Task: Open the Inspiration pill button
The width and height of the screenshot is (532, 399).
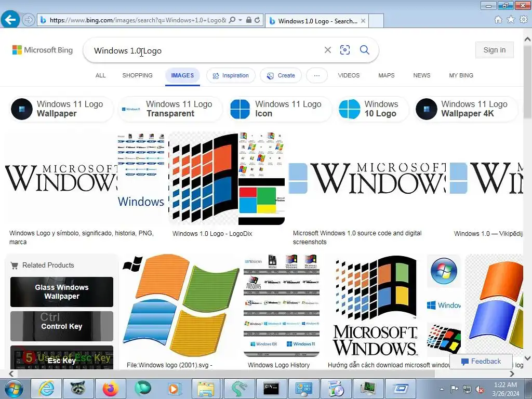Action: click(231, 75)
